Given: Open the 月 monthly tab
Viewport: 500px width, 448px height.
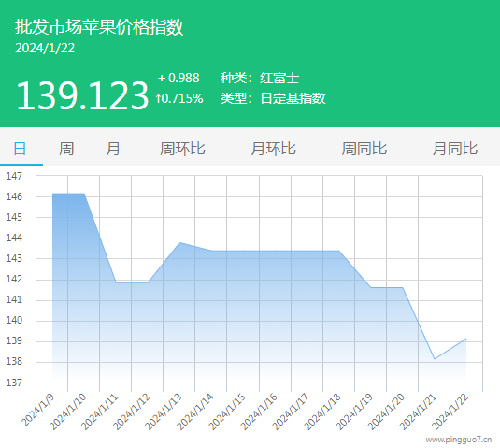Looking at the screenshot, I should click(x=113, y=149).
